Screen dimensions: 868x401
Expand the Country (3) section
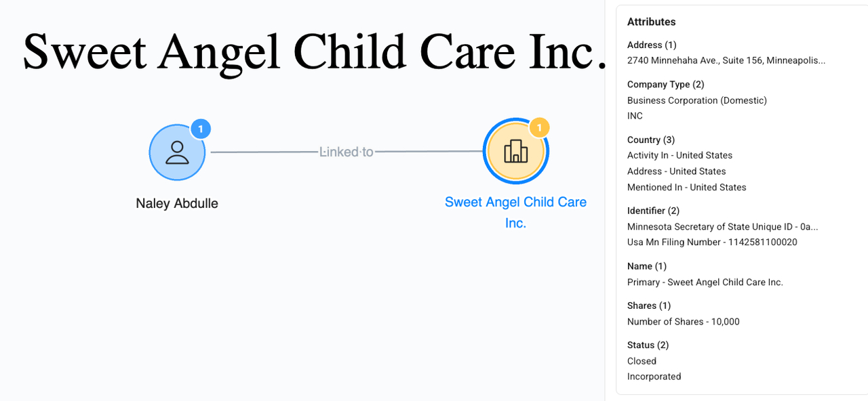point(650,140)
